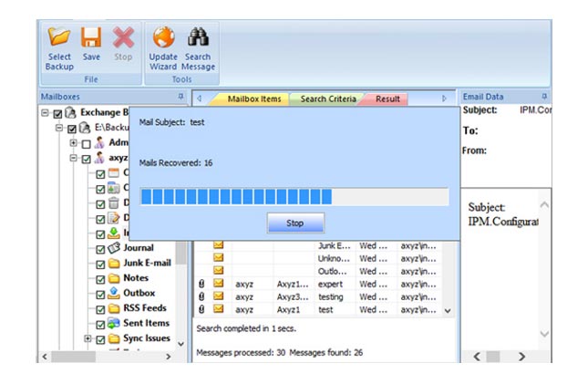Uncheck the Journal folder checkbox

point(100,249)
